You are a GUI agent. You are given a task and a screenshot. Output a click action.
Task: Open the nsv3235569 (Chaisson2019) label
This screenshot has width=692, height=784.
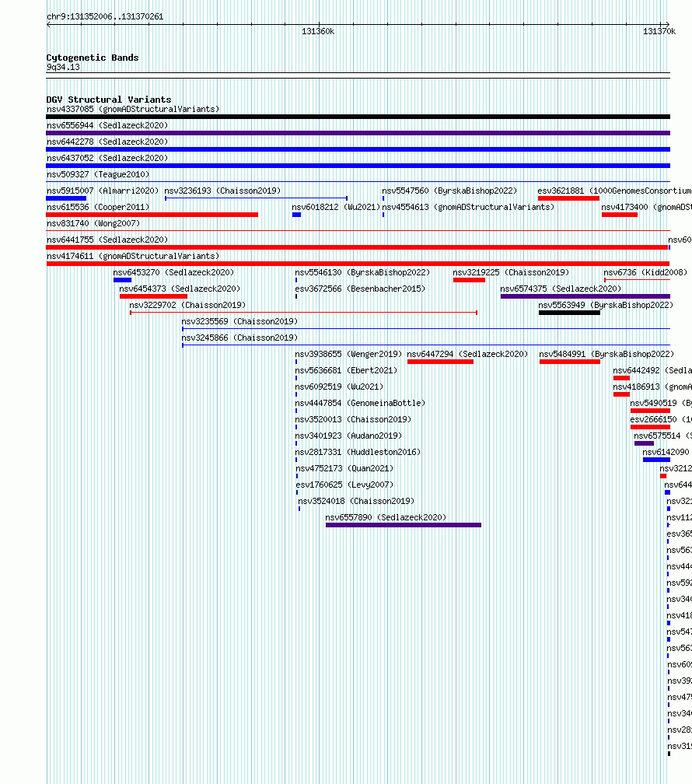(x=239, y=321)
